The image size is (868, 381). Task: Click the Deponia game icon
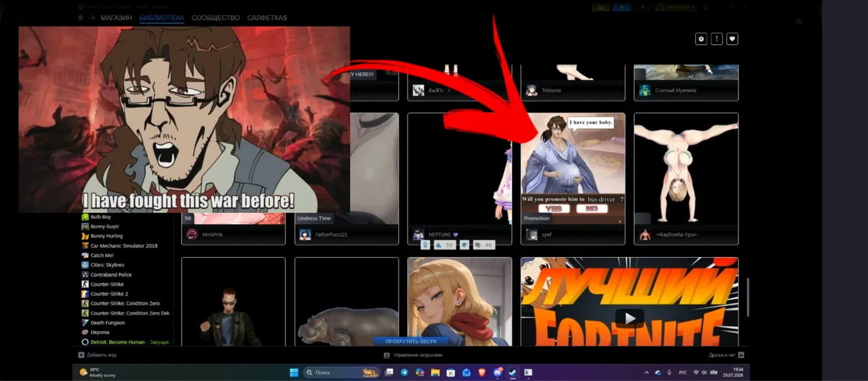click(85, 332)
